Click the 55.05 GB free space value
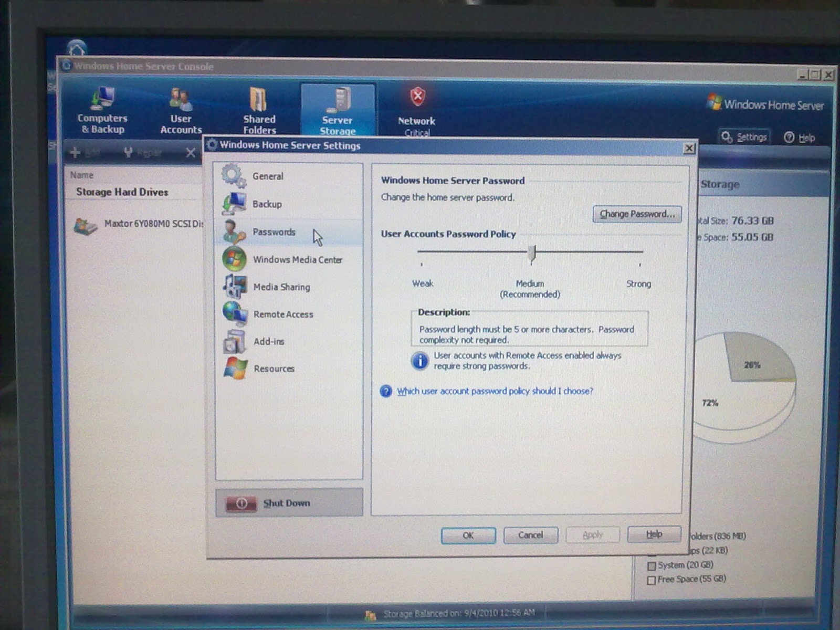Viewport: 840px width, 630px height. pyautogui.click(x=752, y=237)
